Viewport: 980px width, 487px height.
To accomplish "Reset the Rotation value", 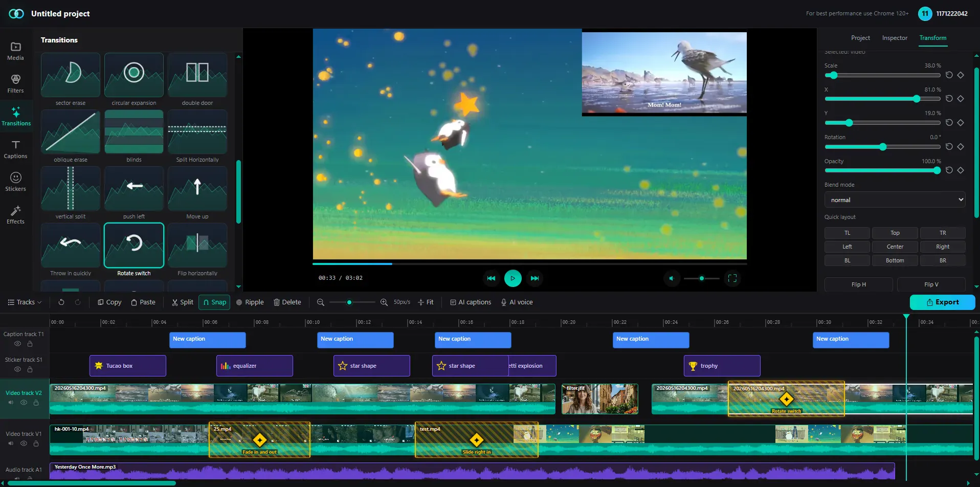I will point(949,147).
